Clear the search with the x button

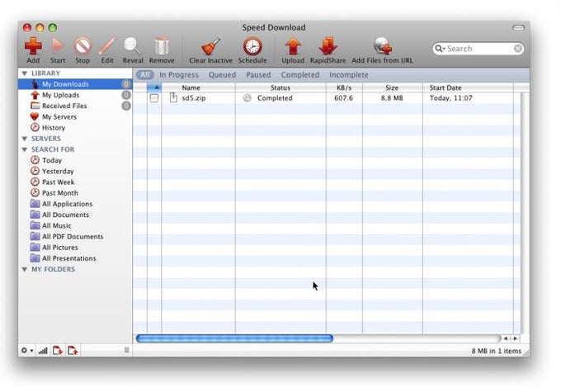pos(518,49)
